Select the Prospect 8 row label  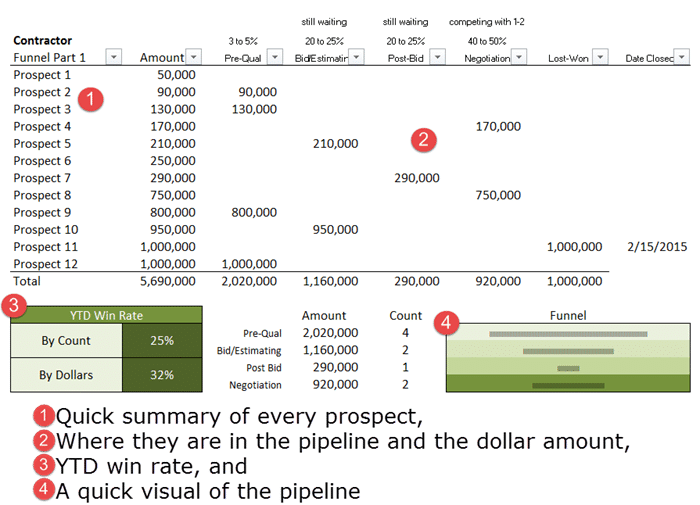coord(42,195)
